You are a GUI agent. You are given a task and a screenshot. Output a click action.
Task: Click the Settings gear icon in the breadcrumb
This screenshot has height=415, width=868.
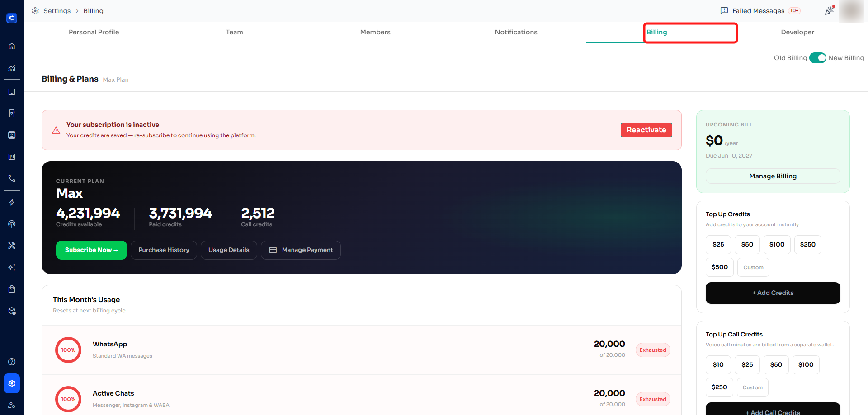pos(35,11)
